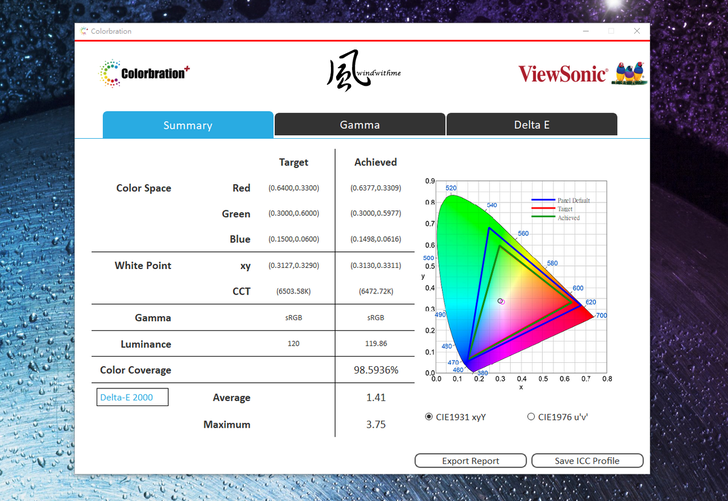Viewport: 728px width, 501px height.
Task: Click the Save ICC Profile button
Action: click(x=586, y=461)
